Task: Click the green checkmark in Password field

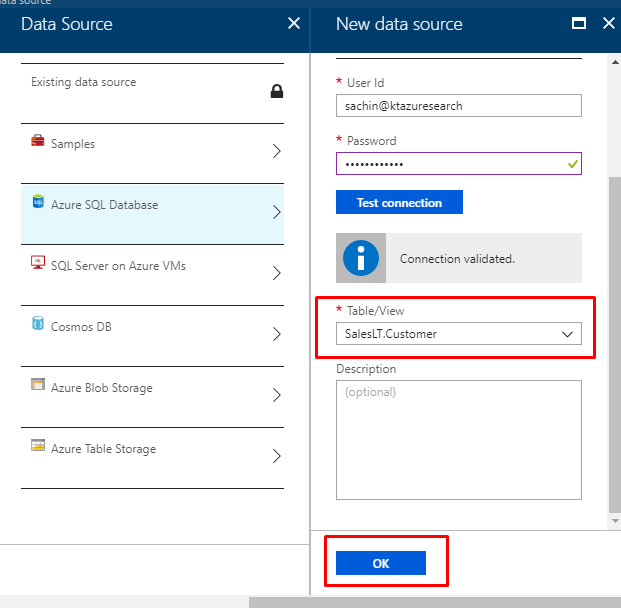Action: pyautogui.click(x=572, y=164)
